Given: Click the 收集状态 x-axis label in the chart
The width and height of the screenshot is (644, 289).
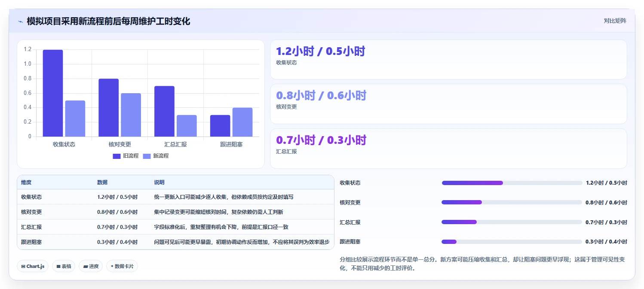Looking at the screenshot, I should click(64, 144).
